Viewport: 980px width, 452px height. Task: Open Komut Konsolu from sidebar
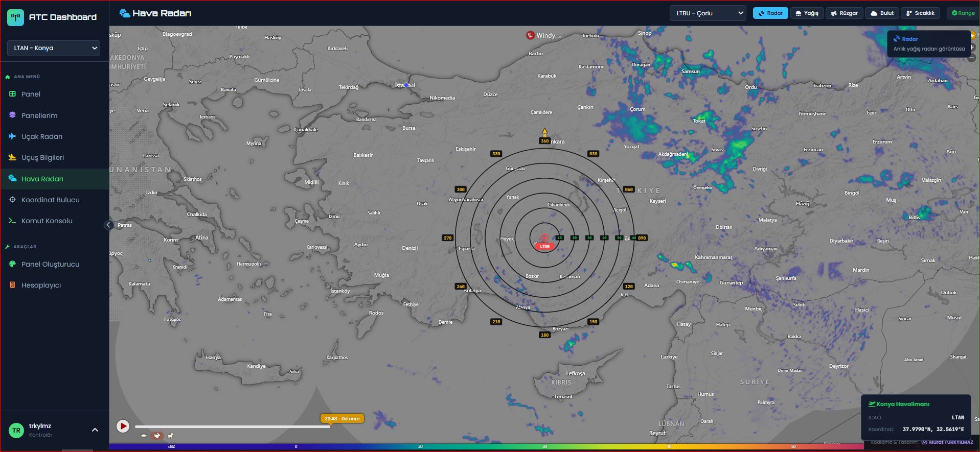[x=54, y=221]
